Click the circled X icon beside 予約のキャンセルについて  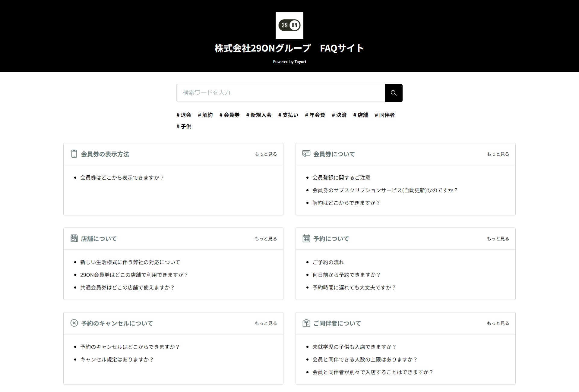coord(74,323)
